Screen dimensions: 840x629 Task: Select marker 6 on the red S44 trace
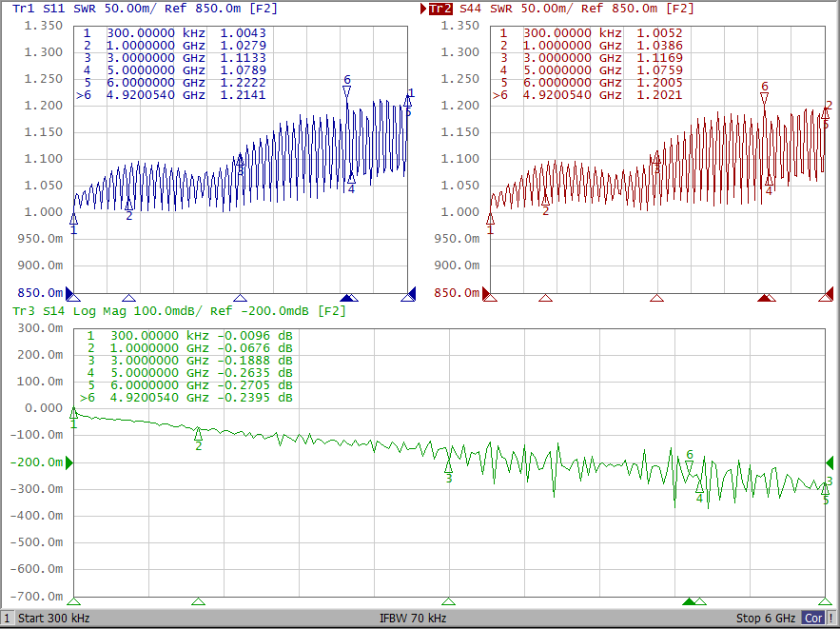pyautogui.click(x=764, y=98)
